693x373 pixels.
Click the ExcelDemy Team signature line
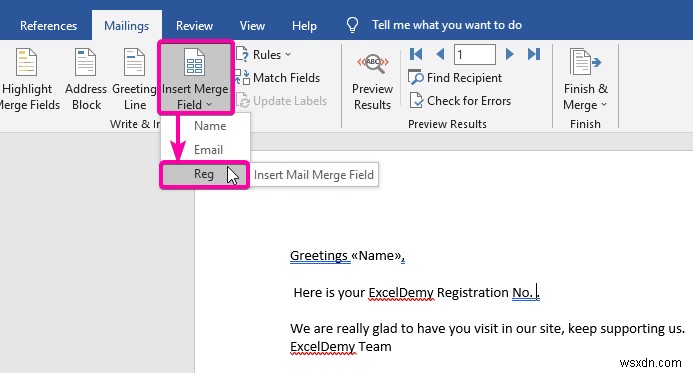340,346
